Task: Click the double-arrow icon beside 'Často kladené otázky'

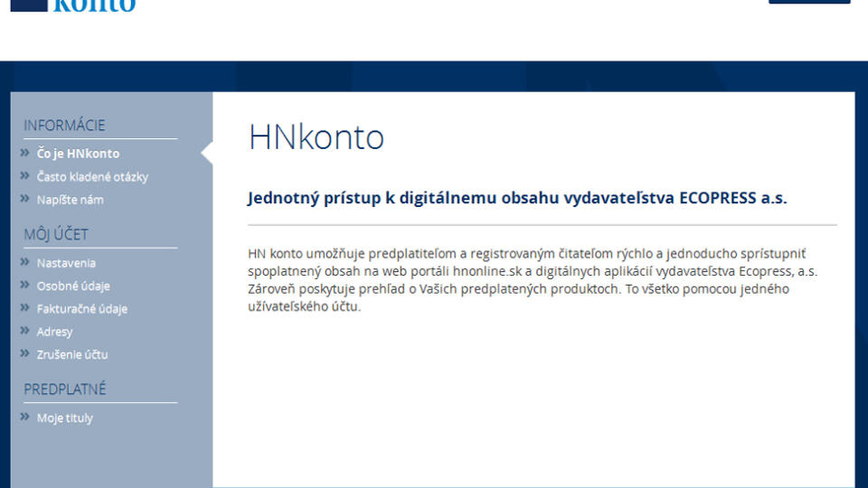Action: click(25, 176)
